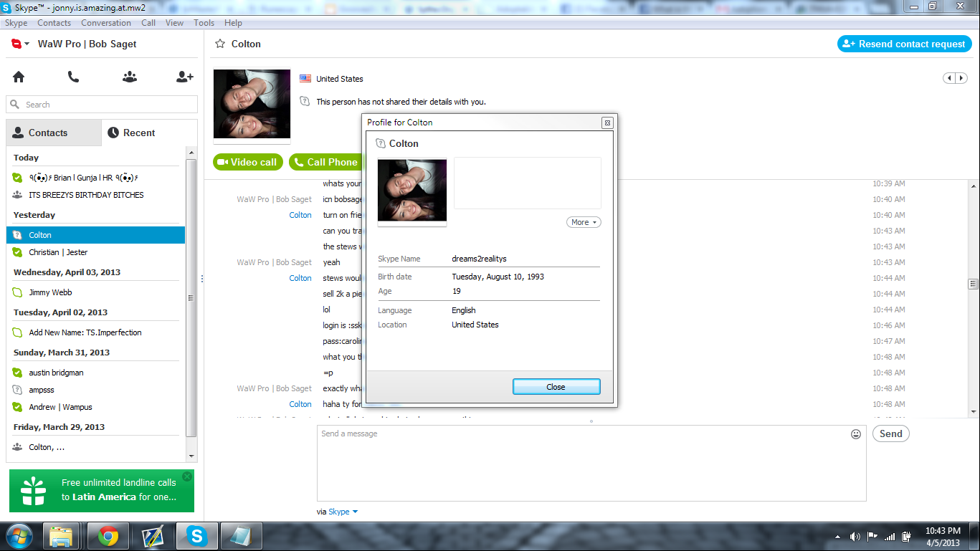Click the star favorite icon beside Colton
Screen dimensions: 980x551
coord(221,44)
